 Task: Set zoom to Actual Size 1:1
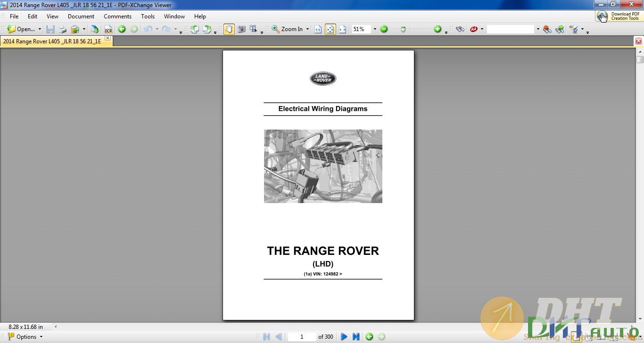(318, 29)
